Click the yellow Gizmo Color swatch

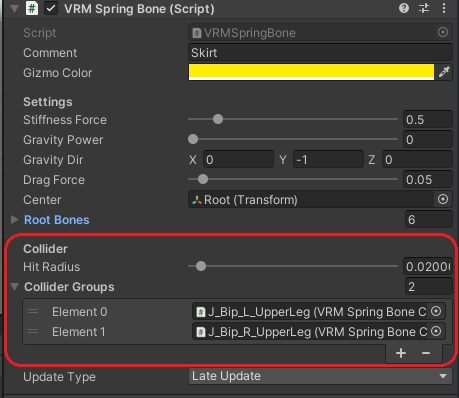coord(311,72)
